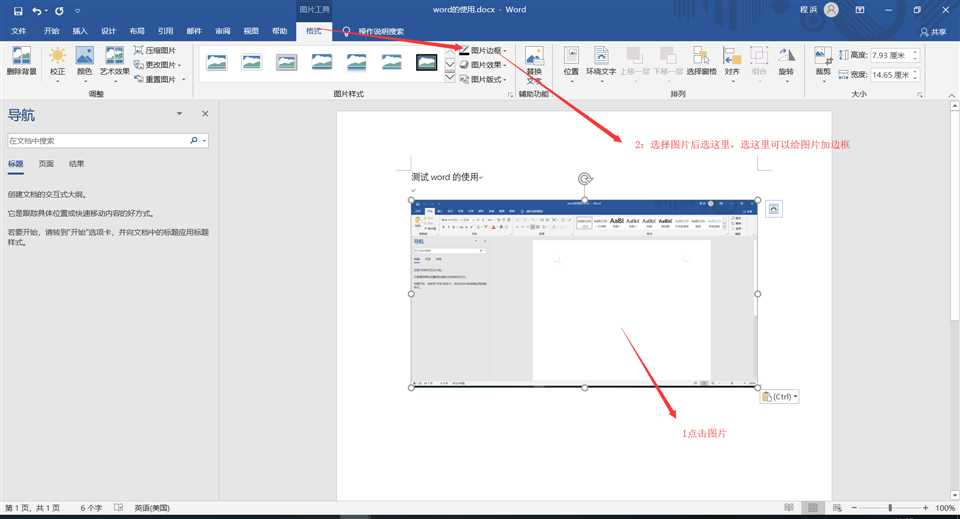Click the 100% zoom level
The width and height of the screenshot is (960, 519).
point(945,508)
